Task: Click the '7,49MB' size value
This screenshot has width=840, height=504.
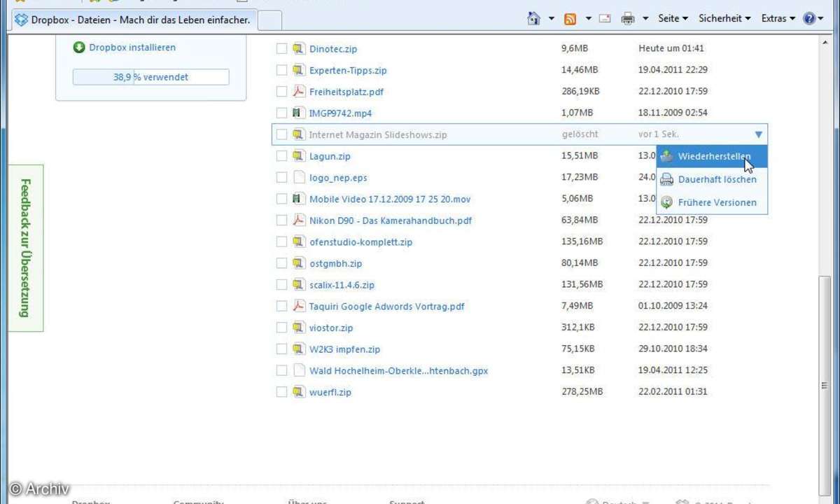Action: tap(577, 306)
